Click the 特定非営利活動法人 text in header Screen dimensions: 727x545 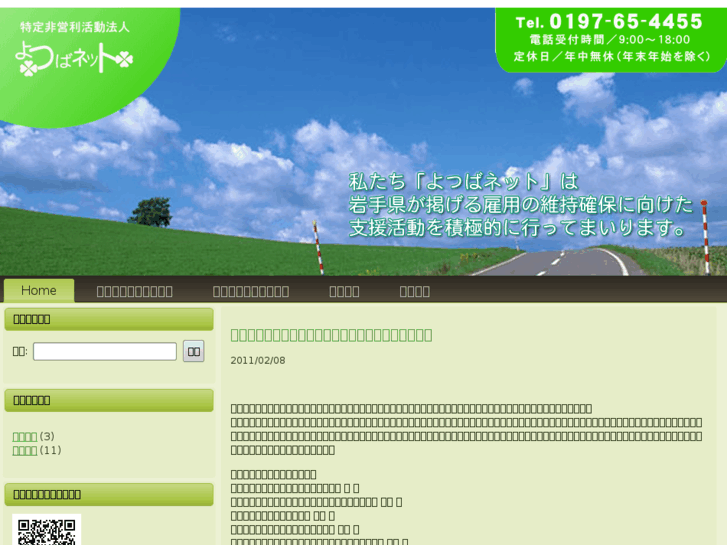(75, 27)
